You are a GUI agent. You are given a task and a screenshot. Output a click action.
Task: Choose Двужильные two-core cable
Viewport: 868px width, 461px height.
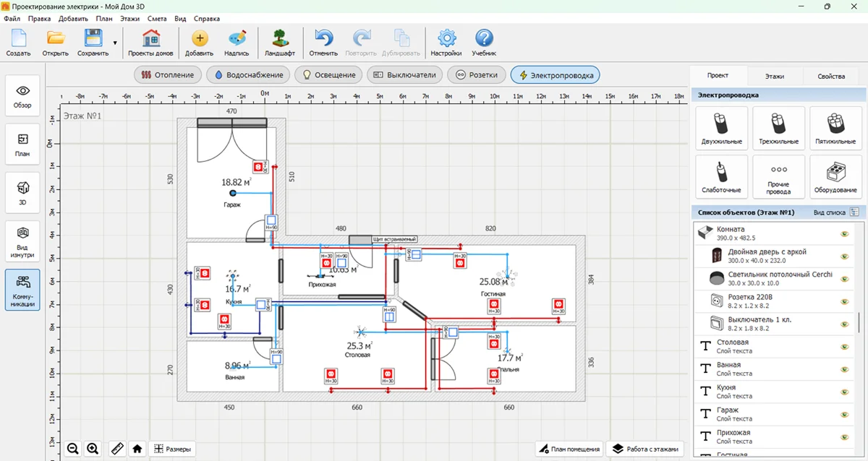click(x=721, y=128)
